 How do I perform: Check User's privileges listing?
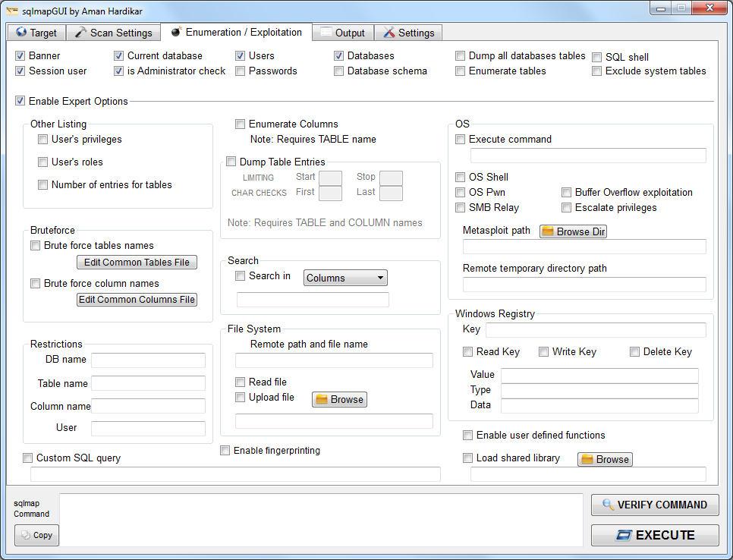click(x=43, y=140)
